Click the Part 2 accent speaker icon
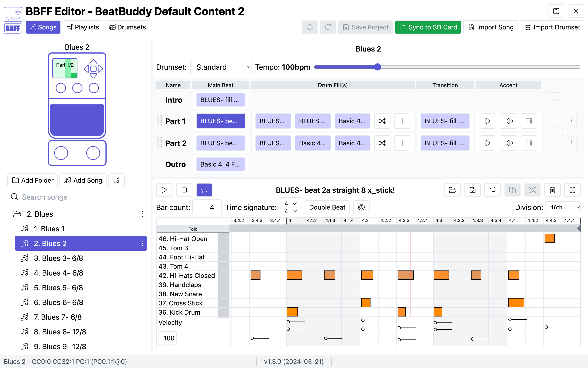This screenshot has width=588, height=368. click(x=508, y=143)
